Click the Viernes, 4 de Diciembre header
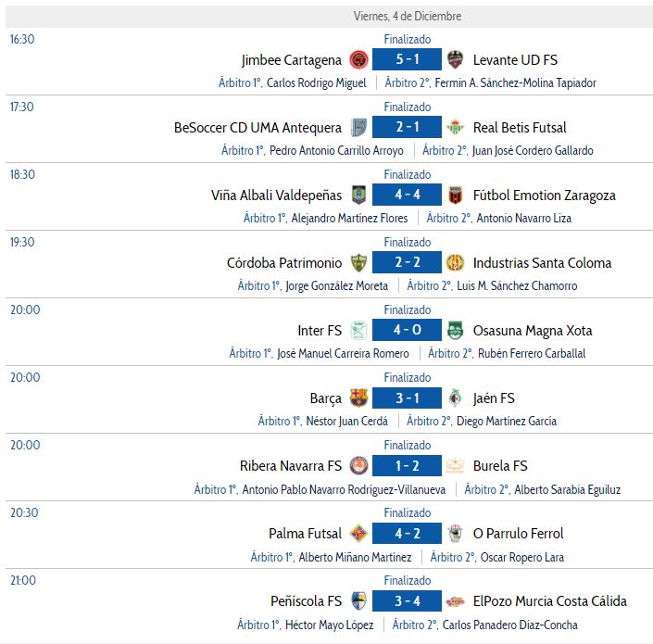Screen dimensions: 653x644 (408, 17)
